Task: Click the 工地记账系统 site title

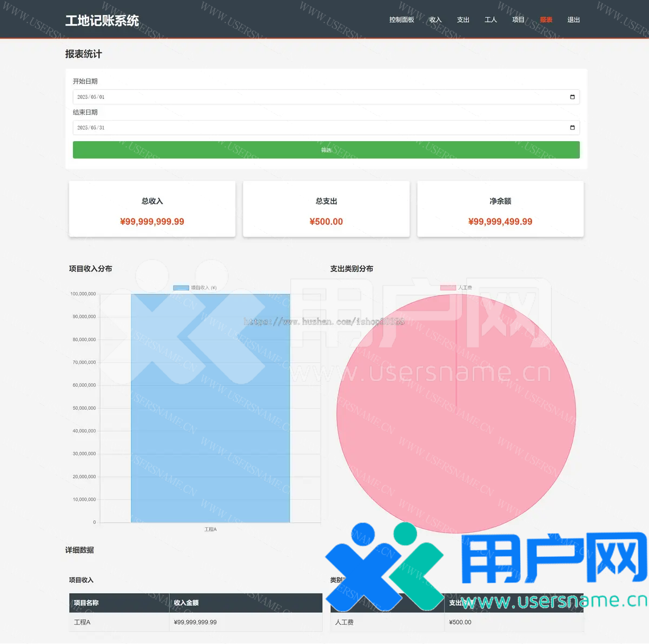Action: click(x=102, y=21)
